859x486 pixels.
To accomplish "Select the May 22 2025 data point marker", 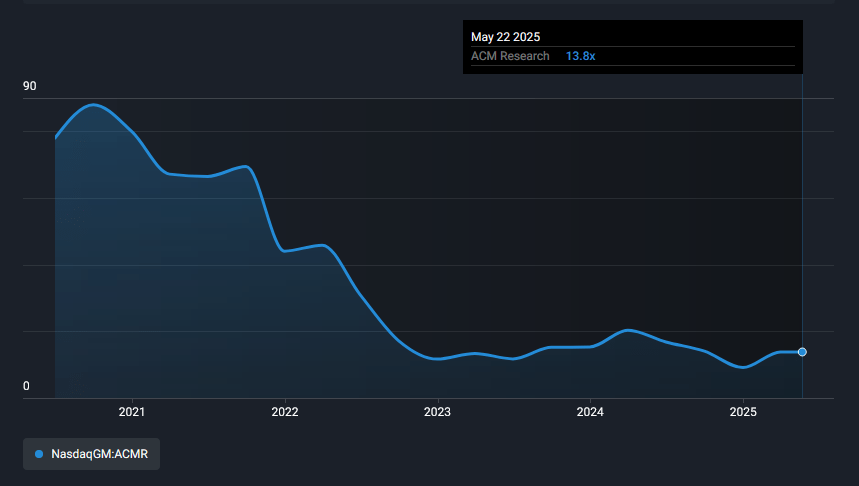I will (x=802, y=352).
